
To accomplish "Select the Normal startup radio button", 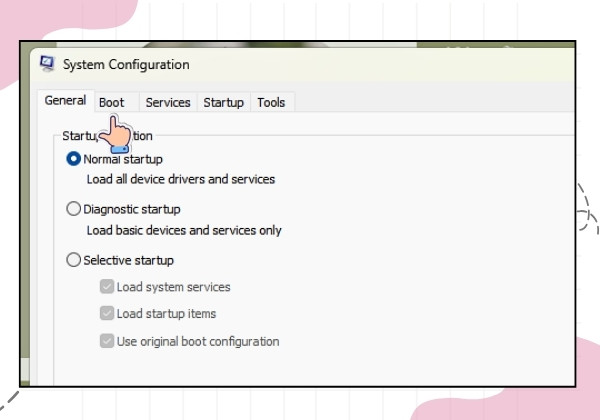I will 73,159.
